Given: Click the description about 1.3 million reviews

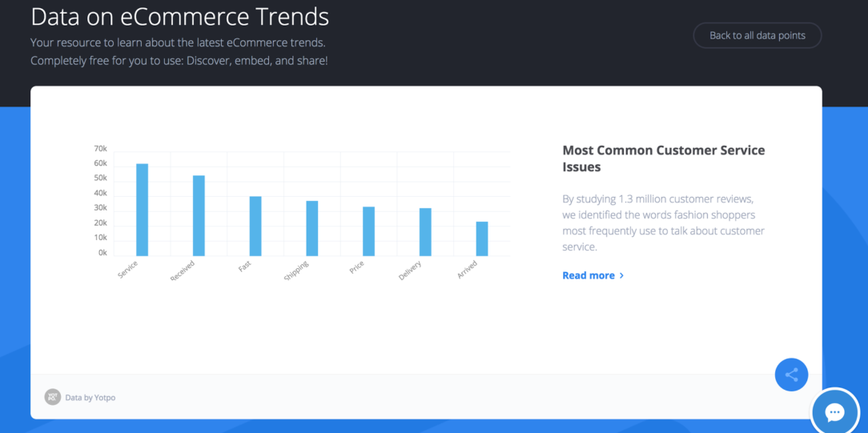Looking at the screenshot, I should click(x=663, y=223).
